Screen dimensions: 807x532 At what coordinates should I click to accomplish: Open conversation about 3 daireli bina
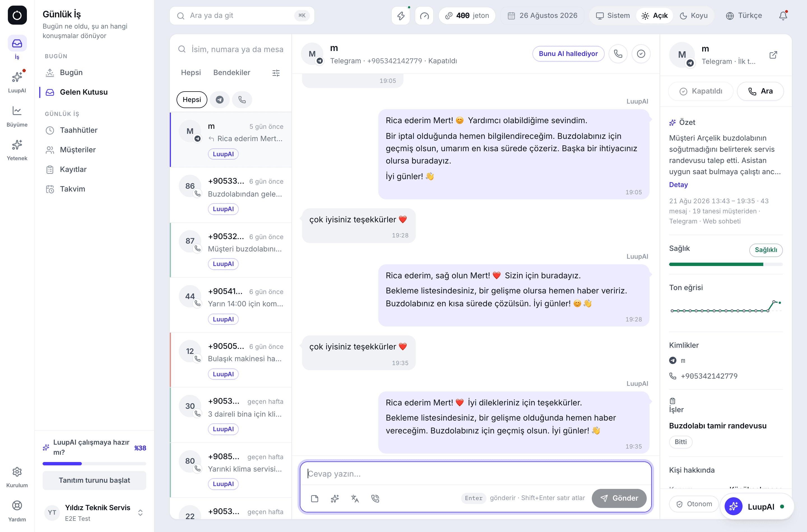click(231, 415)
